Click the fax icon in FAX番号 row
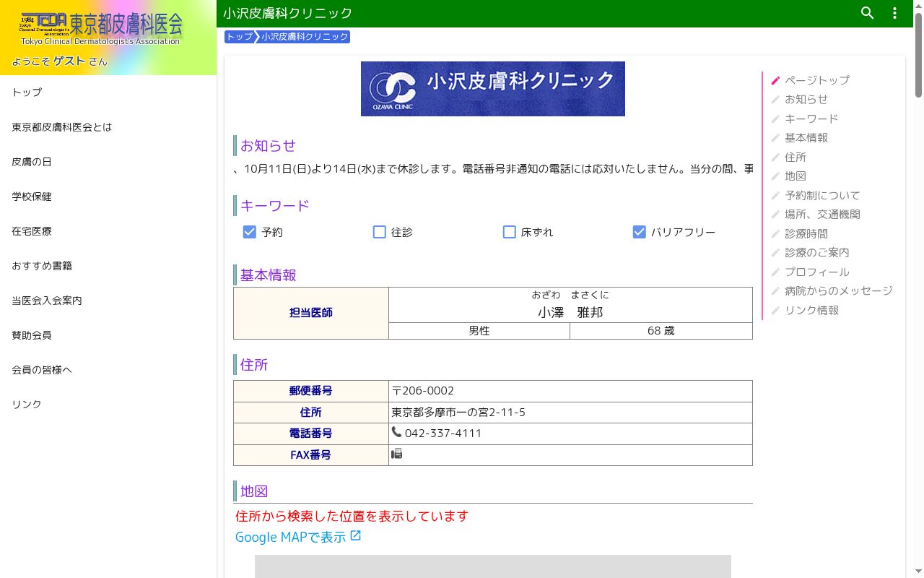The image size is (924, 578). tap(396, 454)
